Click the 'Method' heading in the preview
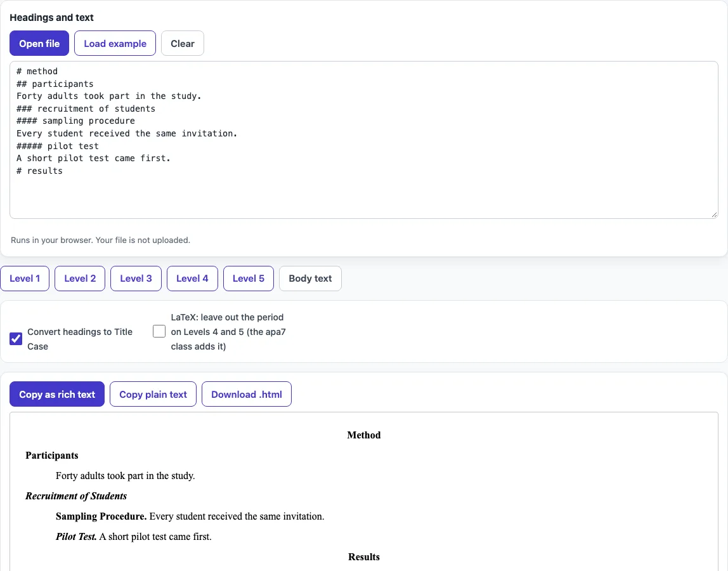 tap(364, 435)
